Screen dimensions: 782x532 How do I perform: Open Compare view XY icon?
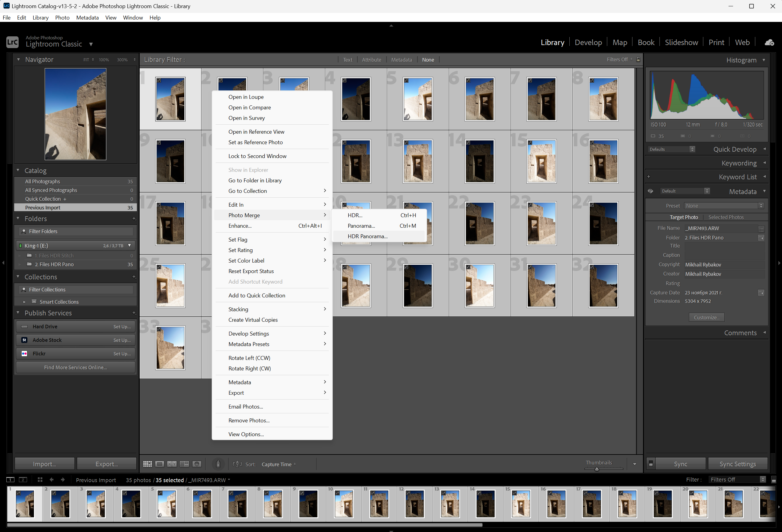coord(172,464)
